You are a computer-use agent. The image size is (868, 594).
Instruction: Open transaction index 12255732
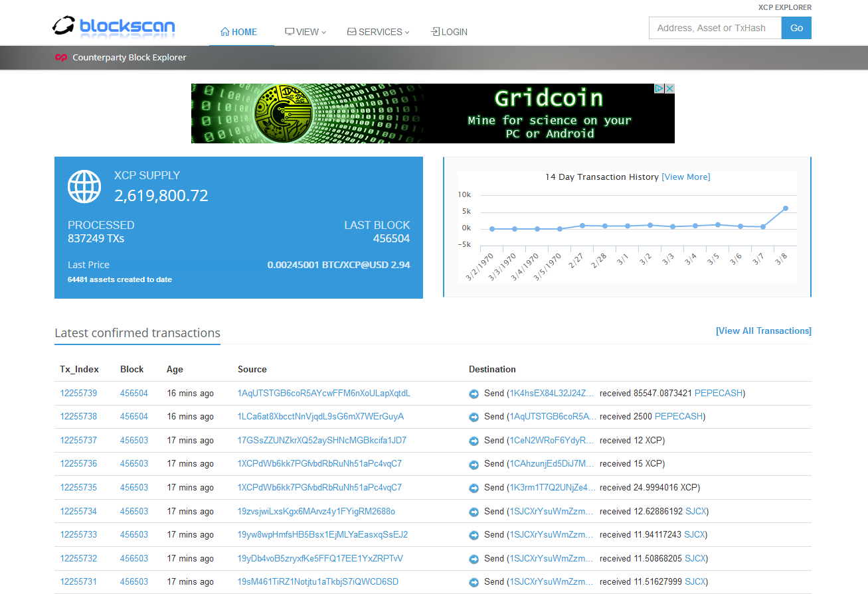pos(78,558)
